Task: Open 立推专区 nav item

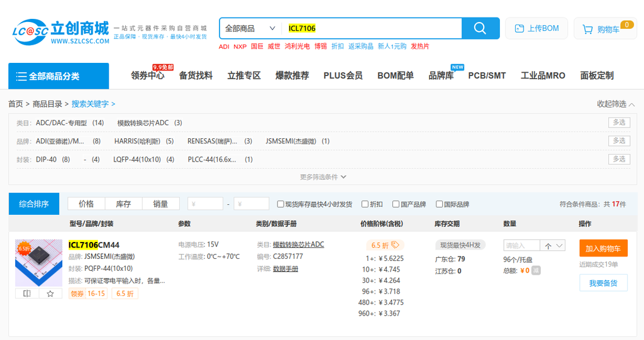Action: [244, 75]
